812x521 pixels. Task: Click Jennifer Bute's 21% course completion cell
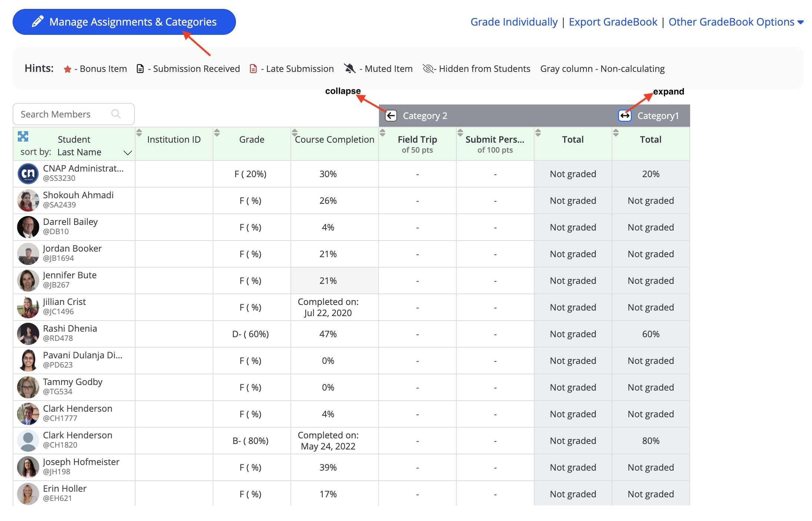click(x=335, y=281)
